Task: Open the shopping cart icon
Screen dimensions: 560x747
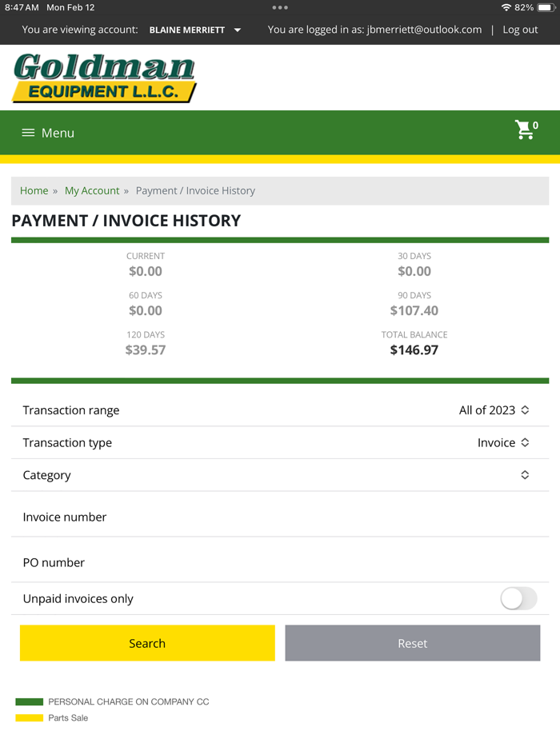Action: (526, 130)
